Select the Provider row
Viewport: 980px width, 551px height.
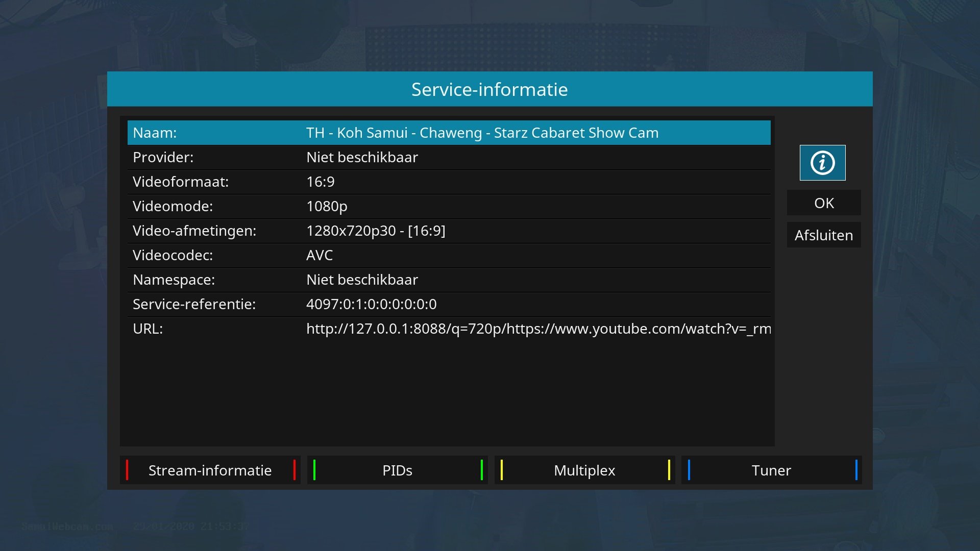[x=448, y=157]
